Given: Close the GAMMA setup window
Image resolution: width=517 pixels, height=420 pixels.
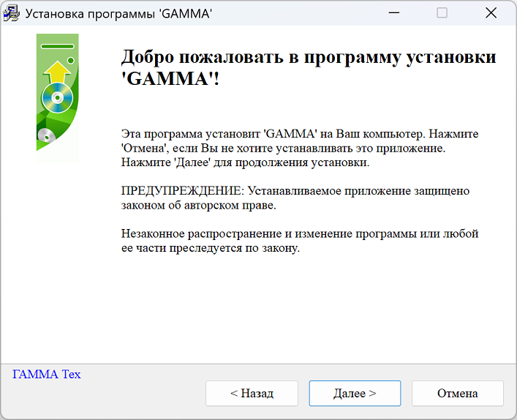Looking at the screenshot, I should click(x=491, y=13).
